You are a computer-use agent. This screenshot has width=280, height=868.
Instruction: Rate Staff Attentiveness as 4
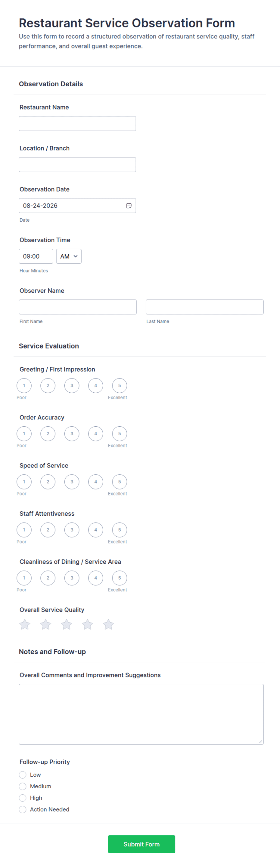96,530
